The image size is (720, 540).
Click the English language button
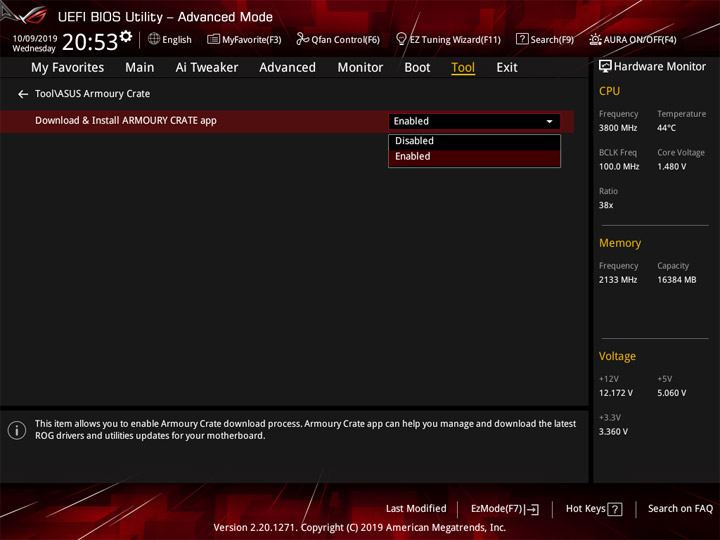click(169, 39)
